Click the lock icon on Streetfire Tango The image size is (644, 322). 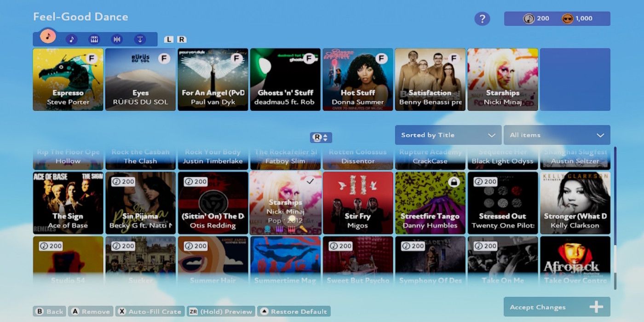pos(454,182)
